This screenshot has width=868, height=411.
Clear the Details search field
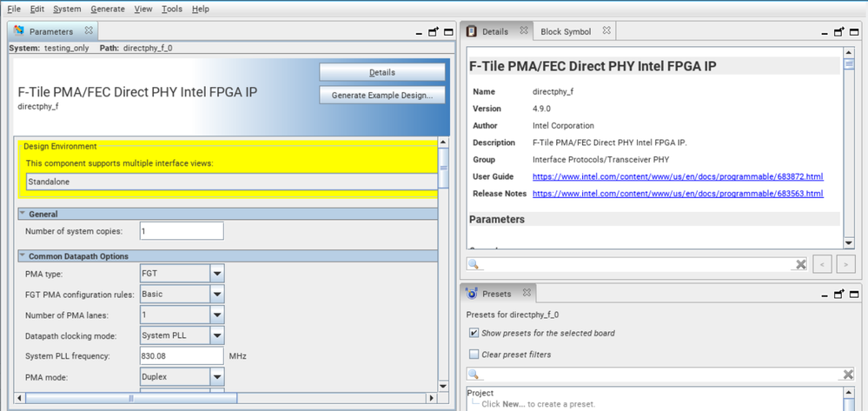(x=800, y=264)
